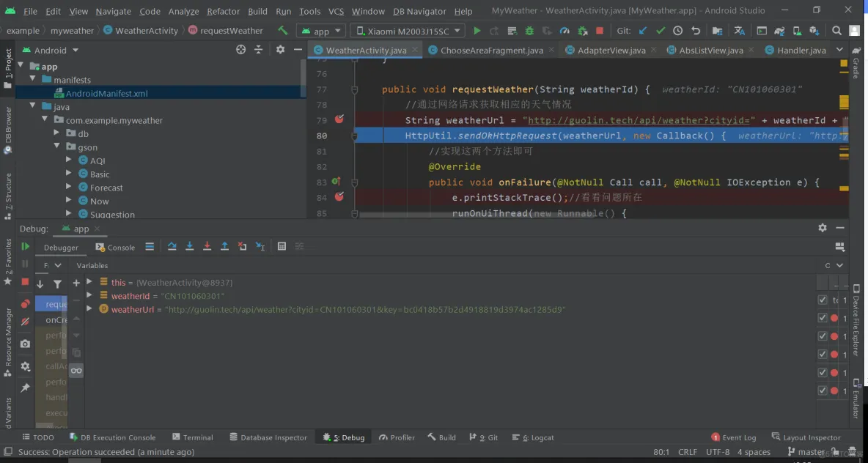Toggle breakpoint on line 79
868x463 pixels.
tap(339, 119)
